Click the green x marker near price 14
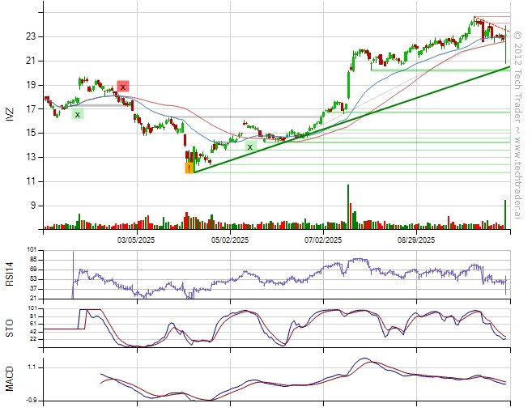 tap(251, 146)
